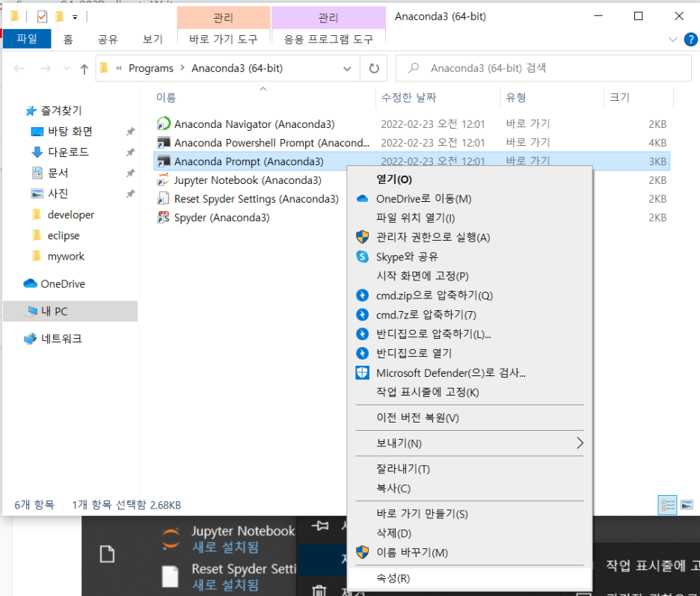The width and height of the screenshot is (700, 596).
Task: Choose cmd.zip으로 압축하기(Q)
Action: pos(470,295)
